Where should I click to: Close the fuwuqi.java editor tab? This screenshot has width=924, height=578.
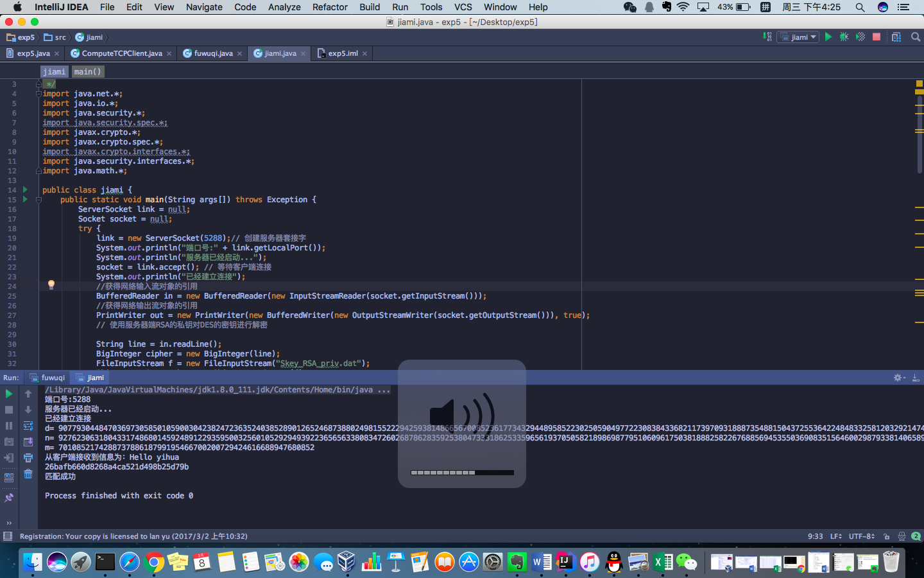(x=239, y=53)
